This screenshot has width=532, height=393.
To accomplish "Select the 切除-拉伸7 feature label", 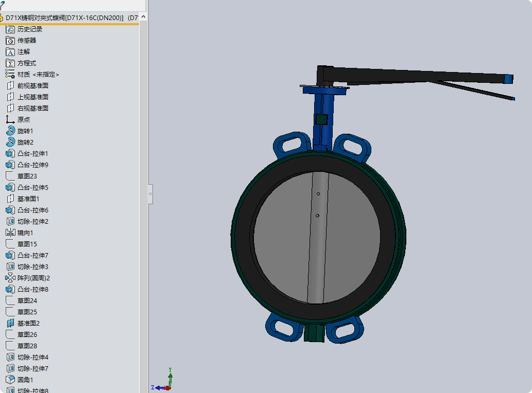I will 33,369.
